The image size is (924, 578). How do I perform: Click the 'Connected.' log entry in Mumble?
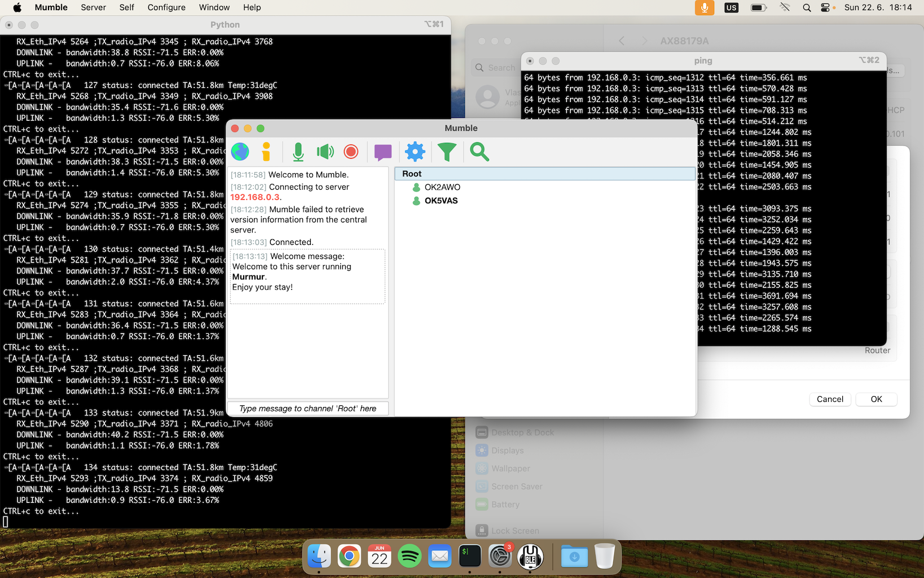[x=291, y=242]
